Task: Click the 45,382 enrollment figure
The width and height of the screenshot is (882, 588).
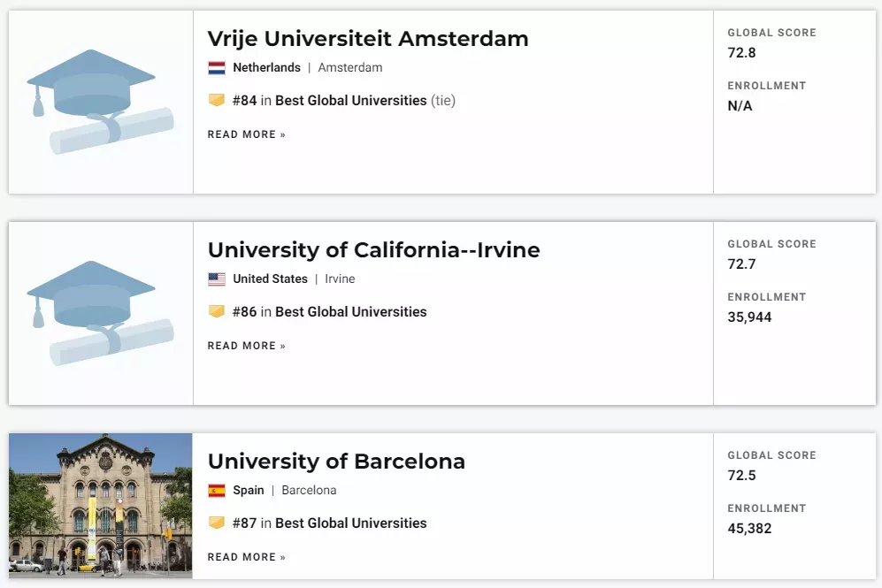Action: coord(749,529)
